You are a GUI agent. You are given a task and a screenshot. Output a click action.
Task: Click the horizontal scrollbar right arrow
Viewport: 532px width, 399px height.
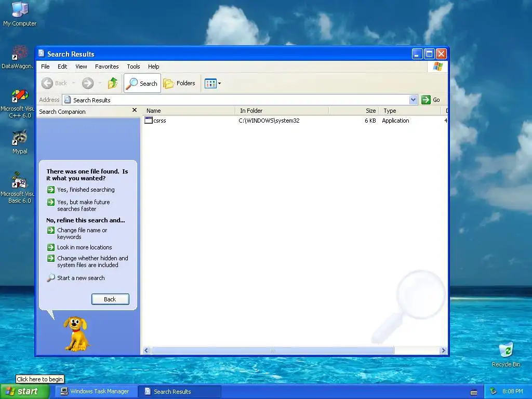[x=443, y=351]
